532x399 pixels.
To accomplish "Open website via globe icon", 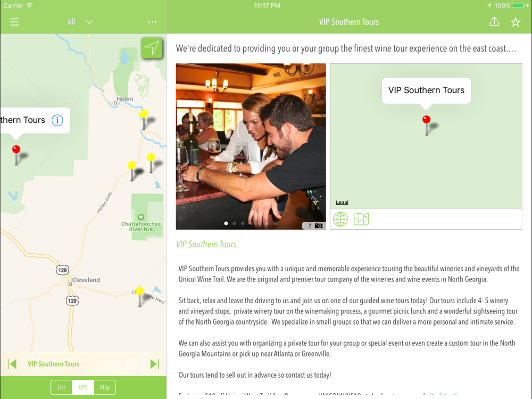I will click(x=340, y=219).
